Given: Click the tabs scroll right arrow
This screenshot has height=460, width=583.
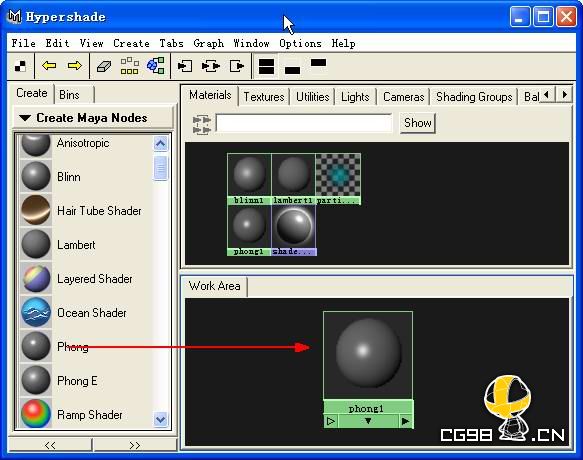Looking at the screenshot, I should click(x=564, y=94).
